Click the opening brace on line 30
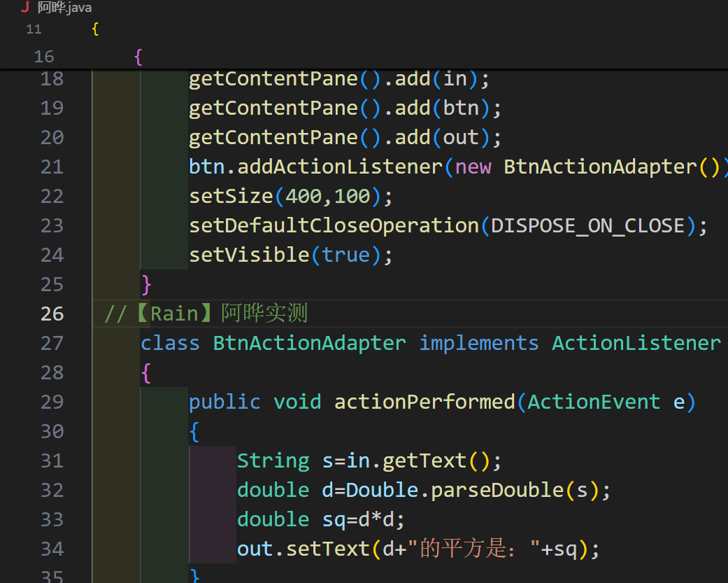The image size is (728, 583). click(194, 432)
